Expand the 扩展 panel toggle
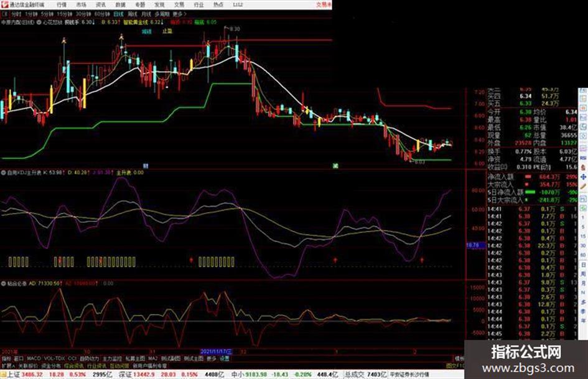The width and height of the screenshot is (588, 379). pos(8,366)
